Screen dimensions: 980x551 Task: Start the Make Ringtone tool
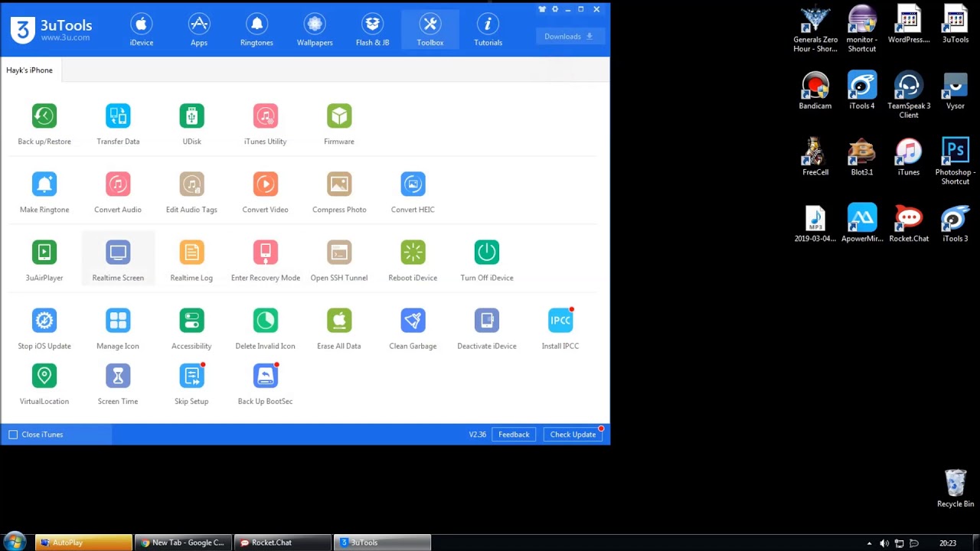tap(44, 193)
